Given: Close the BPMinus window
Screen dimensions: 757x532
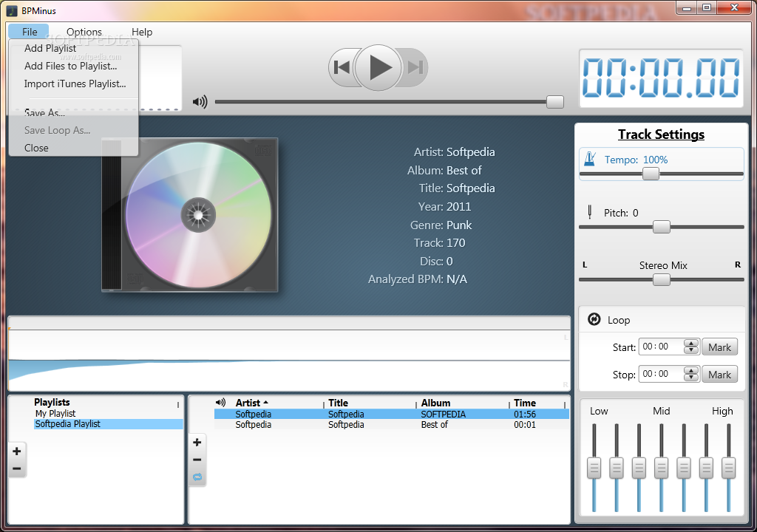Looking at the screenshot, I should click(734, 7).
